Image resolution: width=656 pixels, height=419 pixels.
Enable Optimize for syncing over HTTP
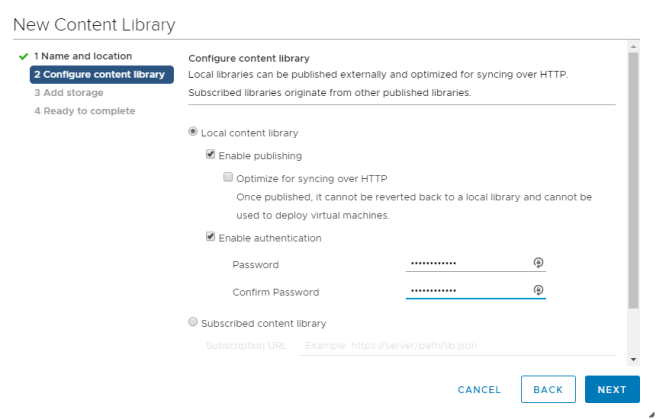228,178
